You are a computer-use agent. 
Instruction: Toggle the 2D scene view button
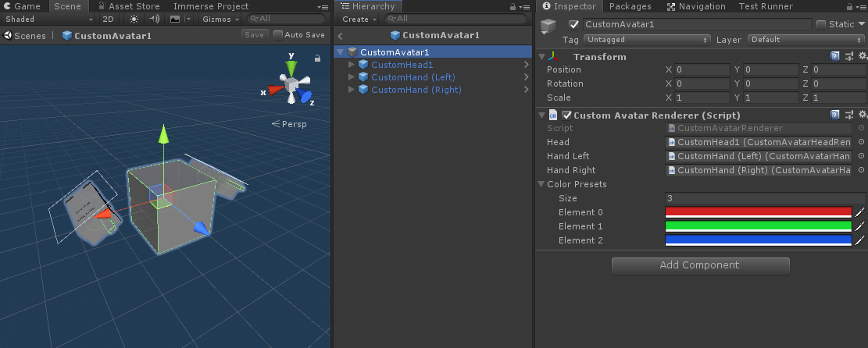click(x=108, y=19)
